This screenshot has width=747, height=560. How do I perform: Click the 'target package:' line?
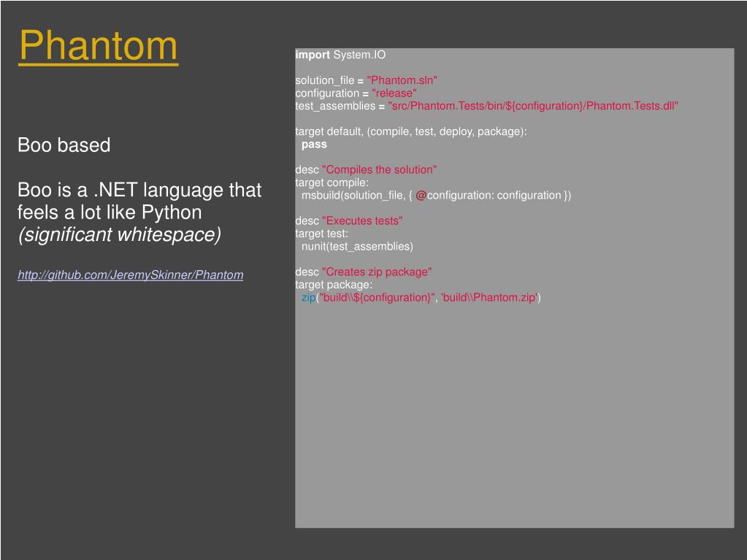tap(334, 285)
